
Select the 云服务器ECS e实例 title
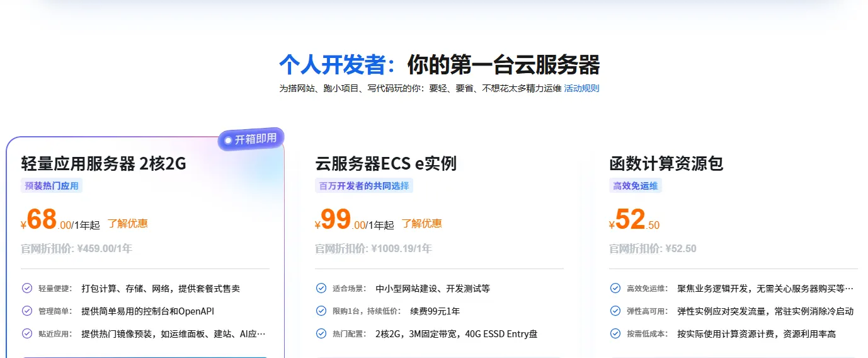click(385, 163)
